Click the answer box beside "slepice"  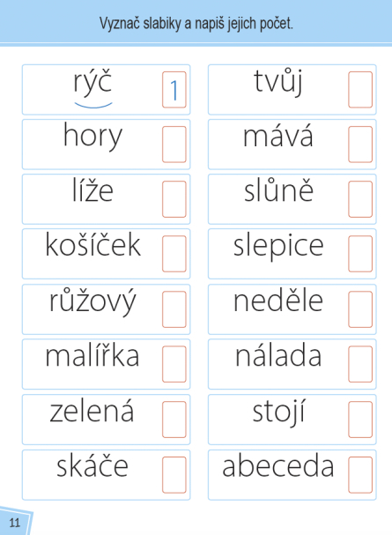[x=360, y=254]
